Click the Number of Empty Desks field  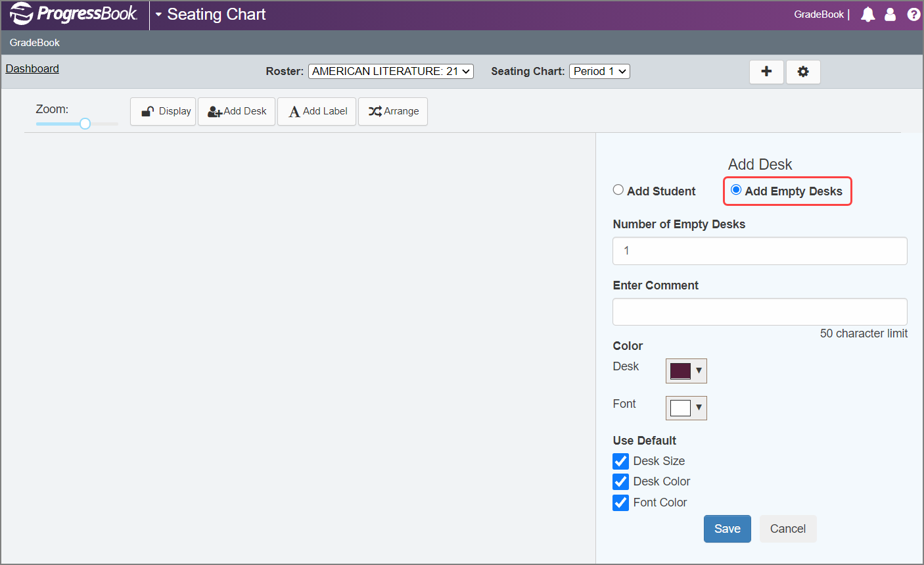click(760, 251)
